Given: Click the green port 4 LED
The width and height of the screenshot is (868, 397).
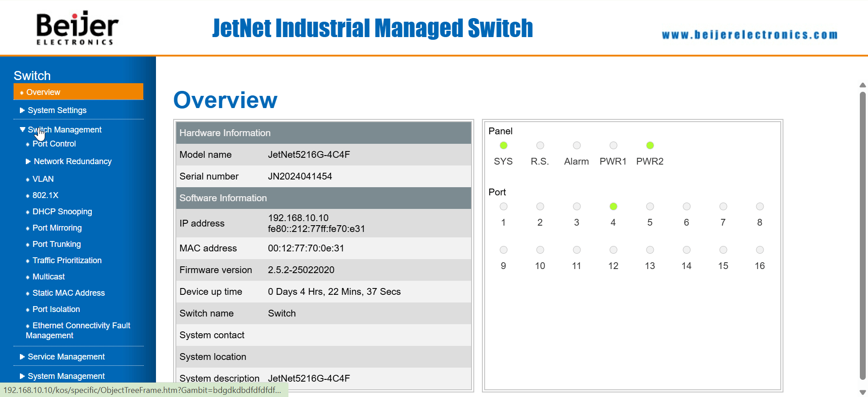Looking at the screenshot, I should 613,206.
